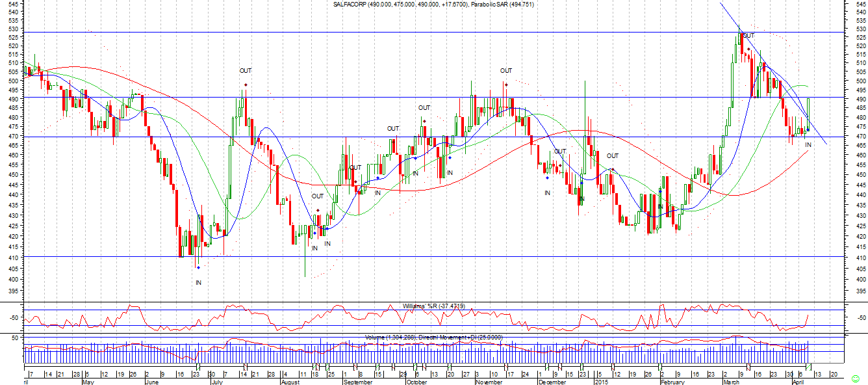The image size is (868, 385).
Task: Click the OUT signal above the November peak
Action: [x=505, y=70]
